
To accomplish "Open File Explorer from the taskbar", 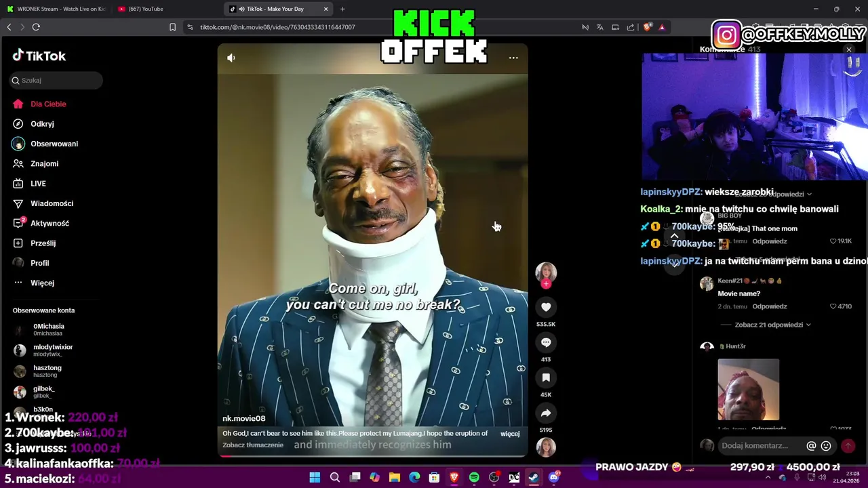I will [394, 478].
